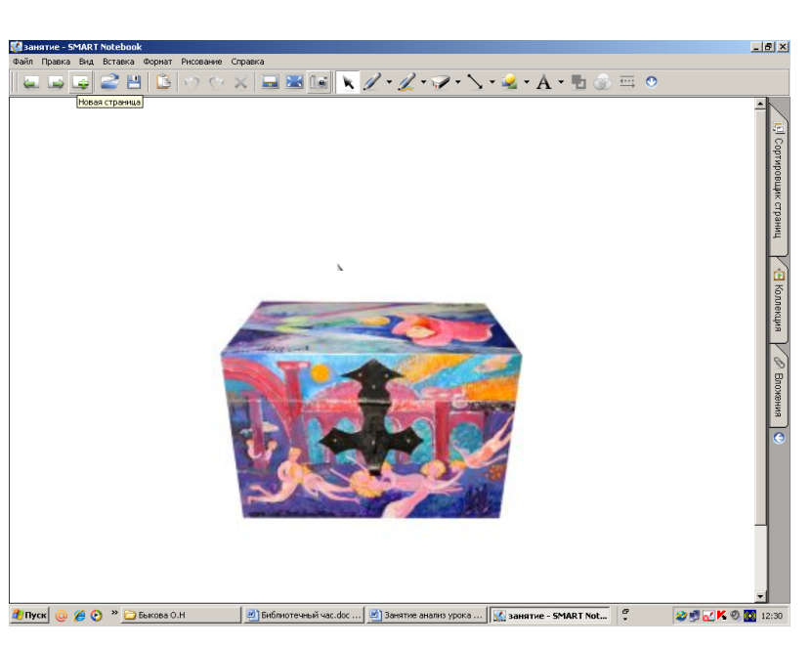The height and width of the screenshot is (648, 812).
Task: Undo the last action
Action: (x=192, y=82)
